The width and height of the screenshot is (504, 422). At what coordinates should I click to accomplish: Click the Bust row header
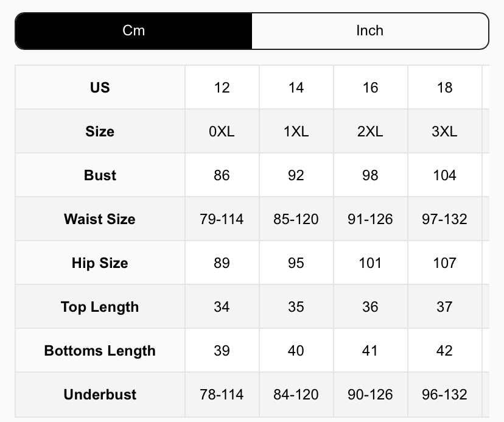[99, 175]
